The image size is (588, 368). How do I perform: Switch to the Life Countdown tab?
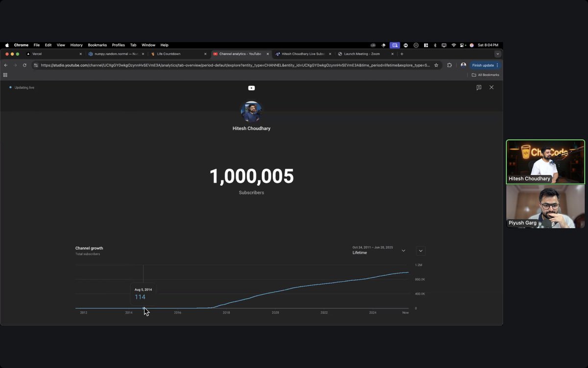pos(178,54)
